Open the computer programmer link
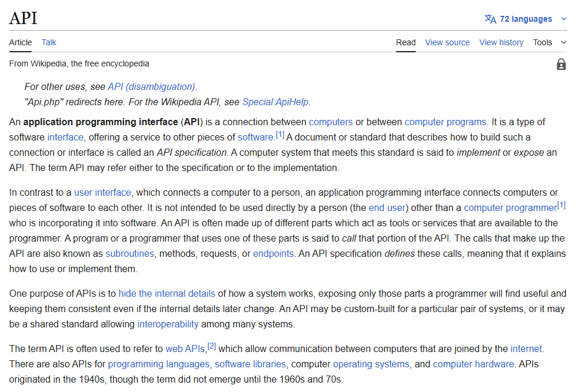The height and width of the screenshot is (392, 579). (x=510, y=207)
